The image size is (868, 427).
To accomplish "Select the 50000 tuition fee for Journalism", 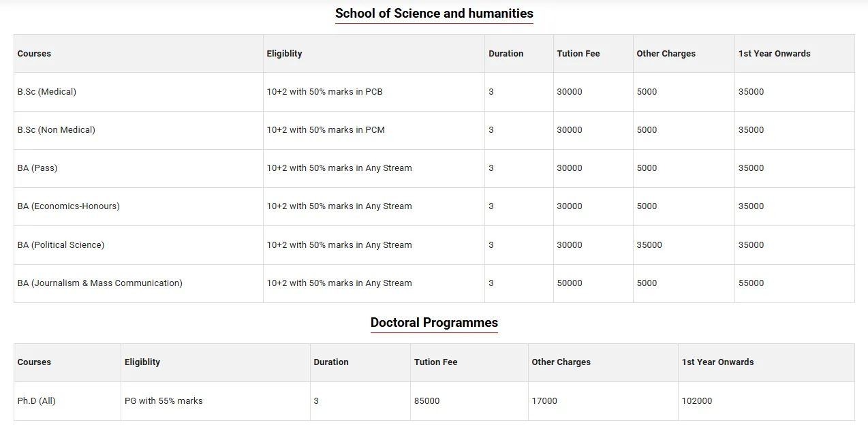I will pyautogui.click(x=570, y=283).
